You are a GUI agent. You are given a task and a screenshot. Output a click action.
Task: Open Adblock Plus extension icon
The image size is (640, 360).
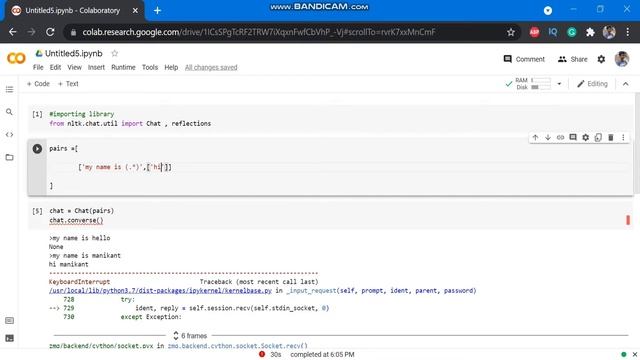coord(534,32)
